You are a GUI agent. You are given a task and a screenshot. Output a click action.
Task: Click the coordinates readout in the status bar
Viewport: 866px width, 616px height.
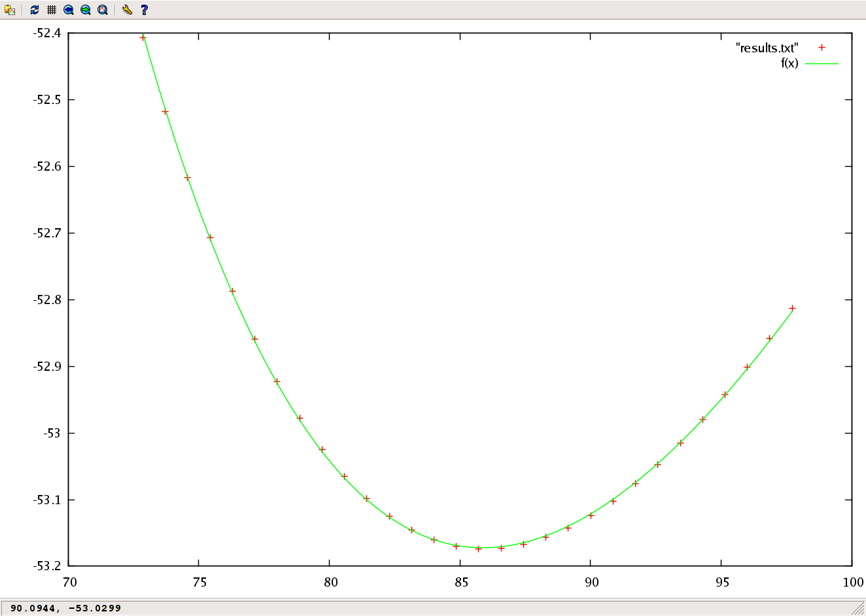(66, 608)
